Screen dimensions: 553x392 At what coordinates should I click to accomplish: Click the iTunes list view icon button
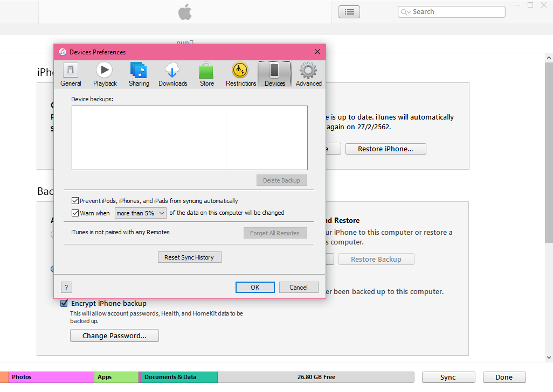[x=349, y=12]
